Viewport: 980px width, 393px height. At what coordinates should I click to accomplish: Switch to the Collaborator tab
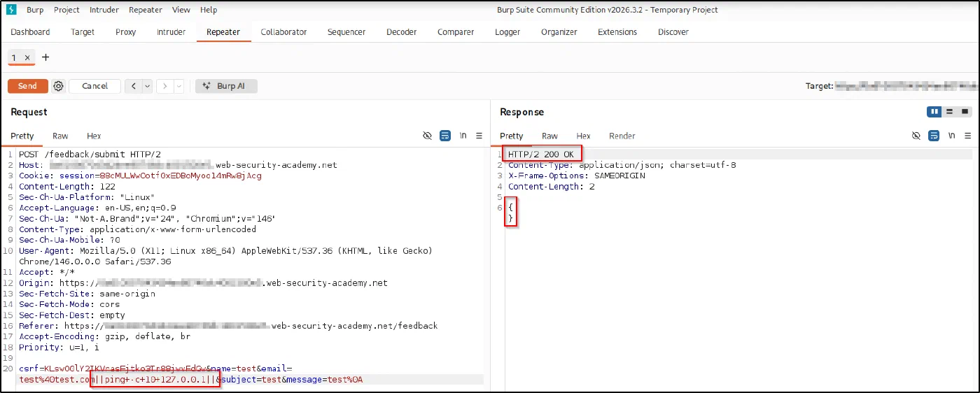pyautogui.click(x=283, y=32)
